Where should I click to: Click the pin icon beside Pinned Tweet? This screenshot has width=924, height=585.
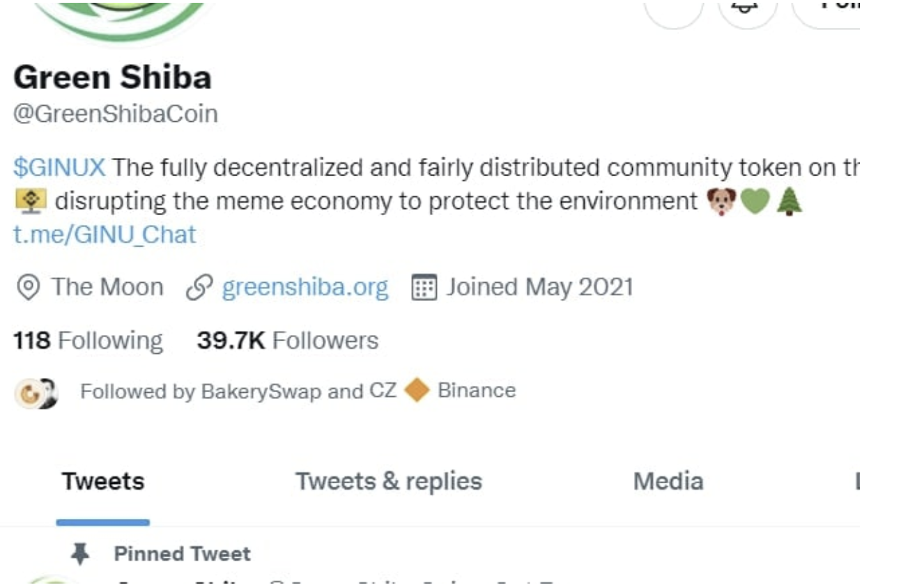tap(81, 553)
